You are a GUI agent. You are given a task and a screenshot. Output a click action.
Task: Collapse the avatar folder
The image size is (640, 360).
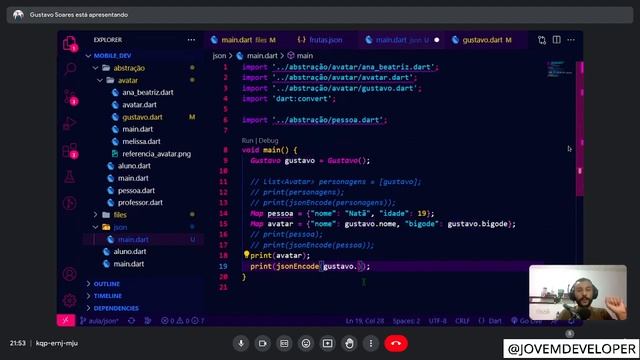(x=100, y=80)
